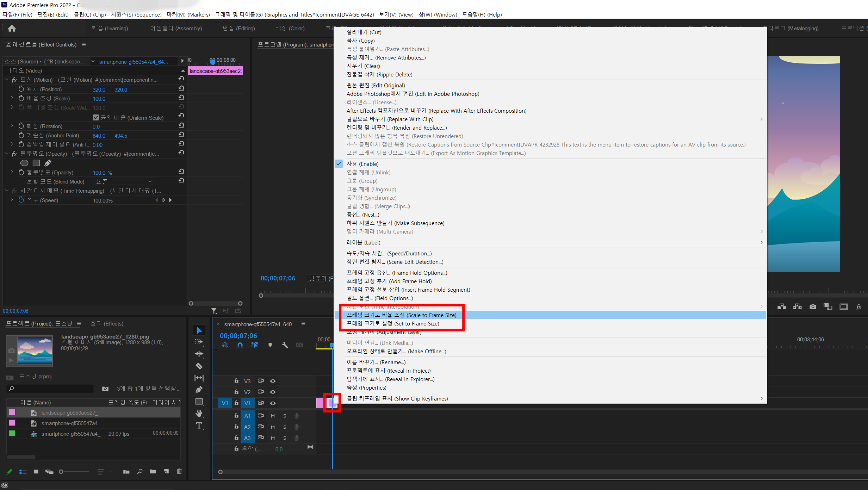Open the find magnifier in project panel
Screen dimensions: 868x490
[x=140, y=471]
